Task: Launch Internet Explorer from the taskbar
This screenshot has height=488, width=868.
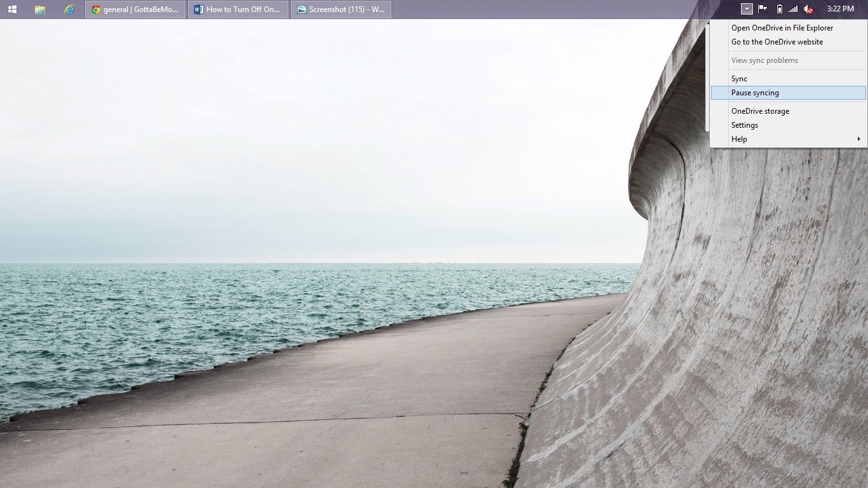Action: tap(69, 10)
